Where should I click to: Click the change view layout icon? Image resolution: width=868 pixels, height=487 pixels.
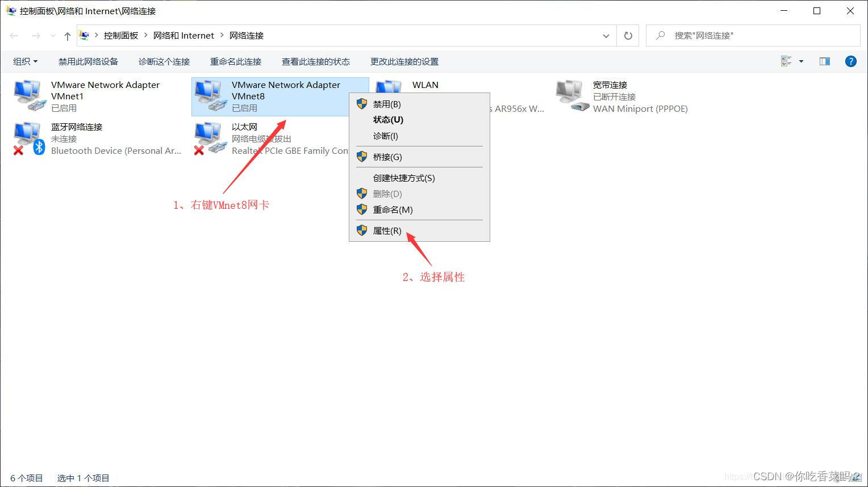pyautogui.click(x=786, y=61)
